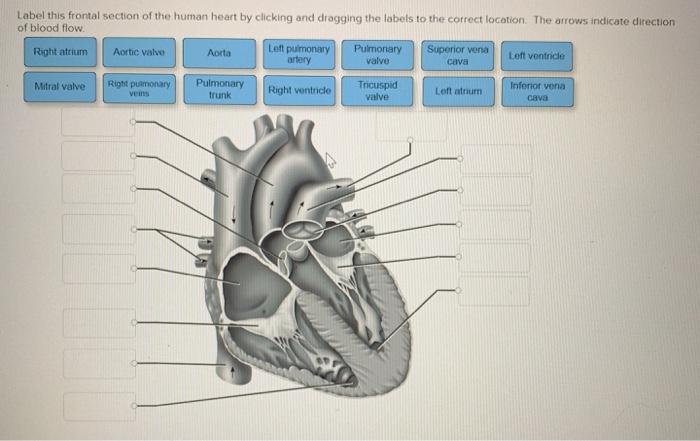This screenshot has width=700, height=441.
Task: Pick the Tricuspid valve label
Action: pyautogui.click(x=377, y=91)
